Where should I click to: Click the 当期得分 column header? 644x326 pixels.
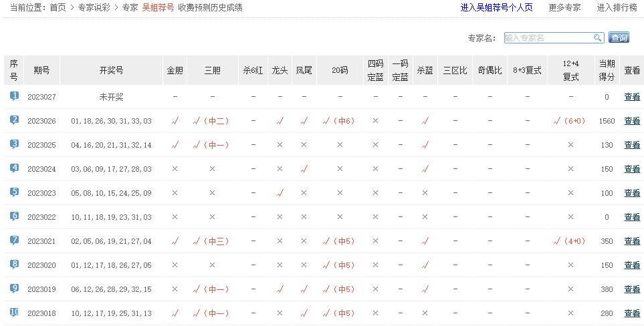click(x=607, y=70)
